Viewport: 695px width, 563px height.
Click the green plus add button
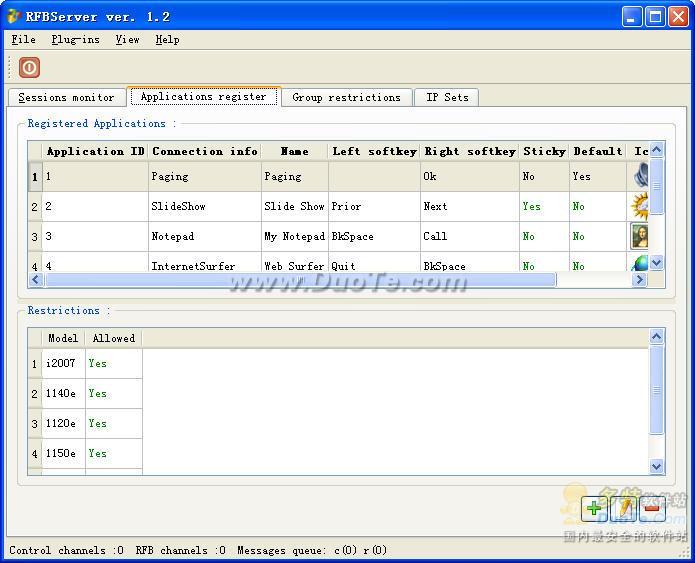(594, 508)
